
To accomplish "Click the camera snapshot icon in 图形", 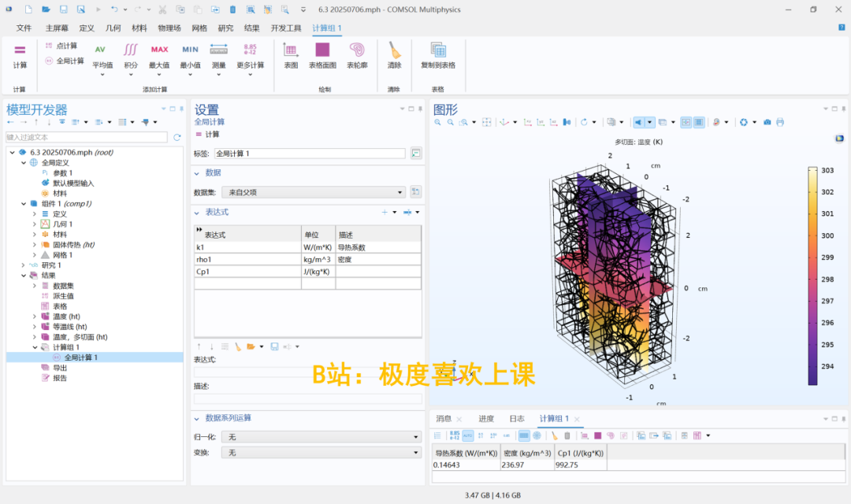I will tap(767, 123).
